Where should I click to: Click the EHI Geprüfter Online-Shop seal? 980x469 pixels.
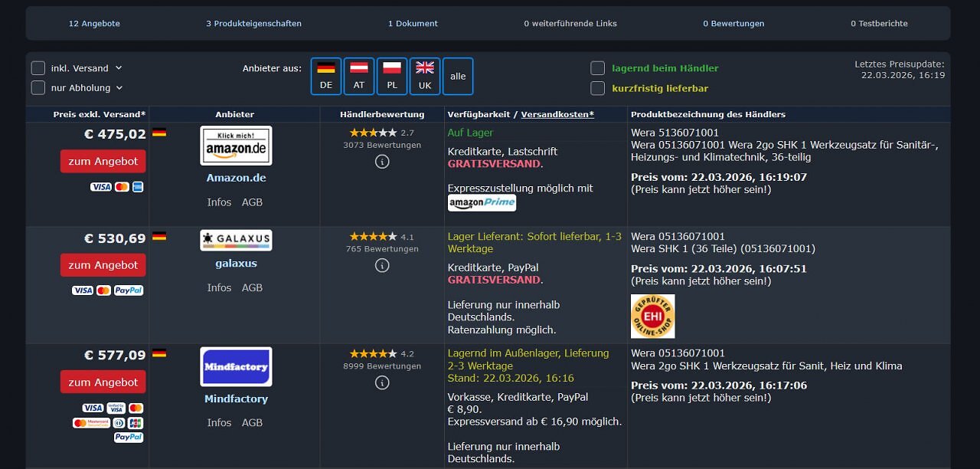click(653, 316)
